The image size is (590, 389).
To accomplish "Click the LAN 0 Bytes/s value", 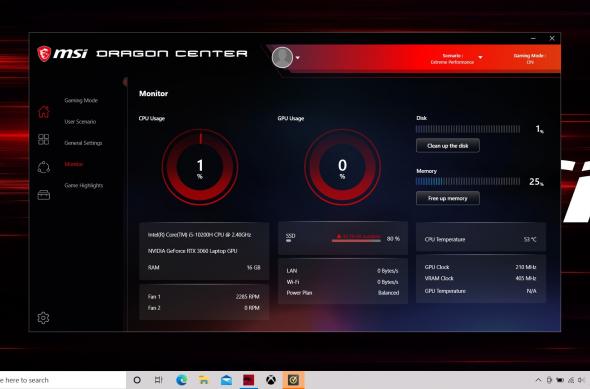I will coord(388,271).
